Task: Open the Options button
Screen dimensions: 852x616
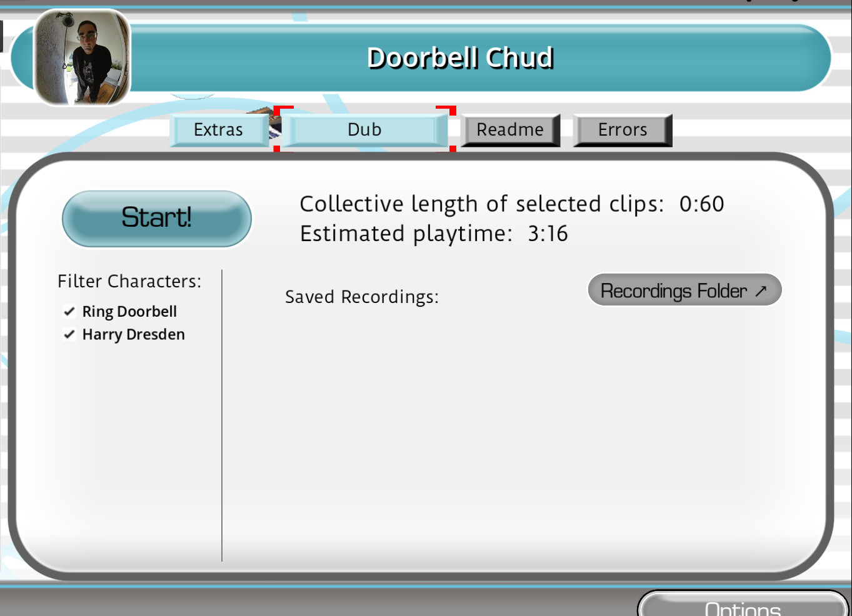Action: coord(743,605)
